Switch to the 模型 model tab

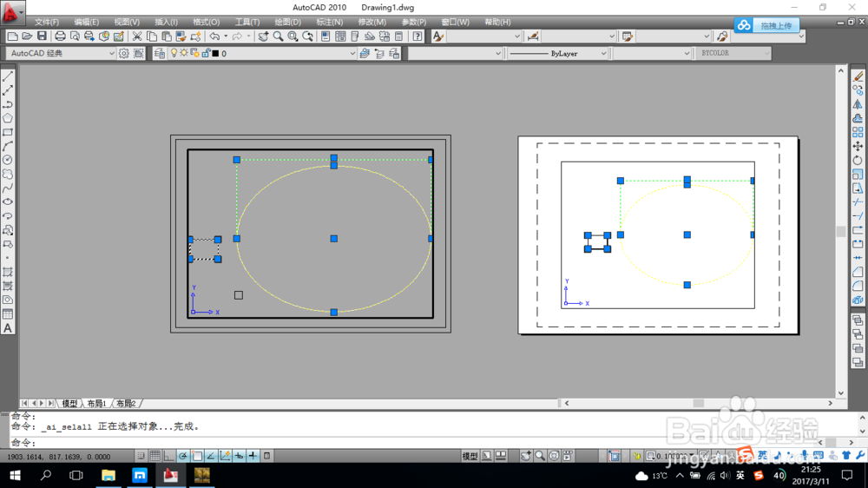point(69,404)
